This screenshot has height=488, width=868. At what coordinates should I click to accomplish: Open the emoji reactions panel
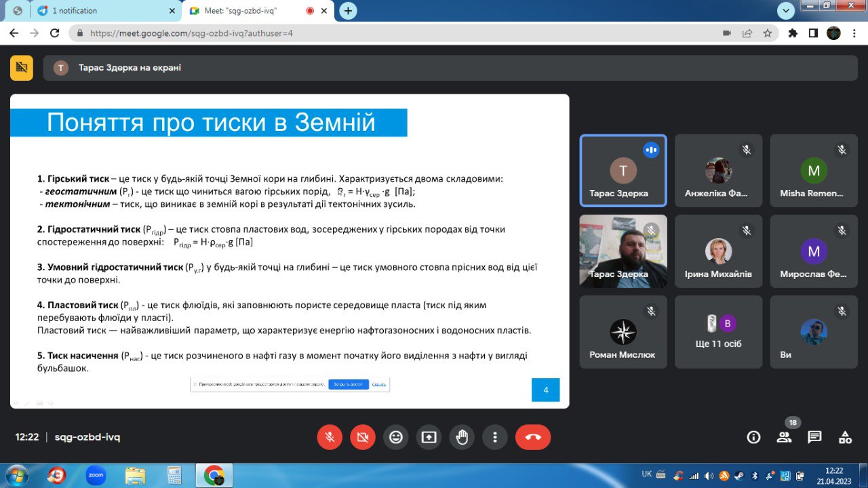[x=396, y=437]
